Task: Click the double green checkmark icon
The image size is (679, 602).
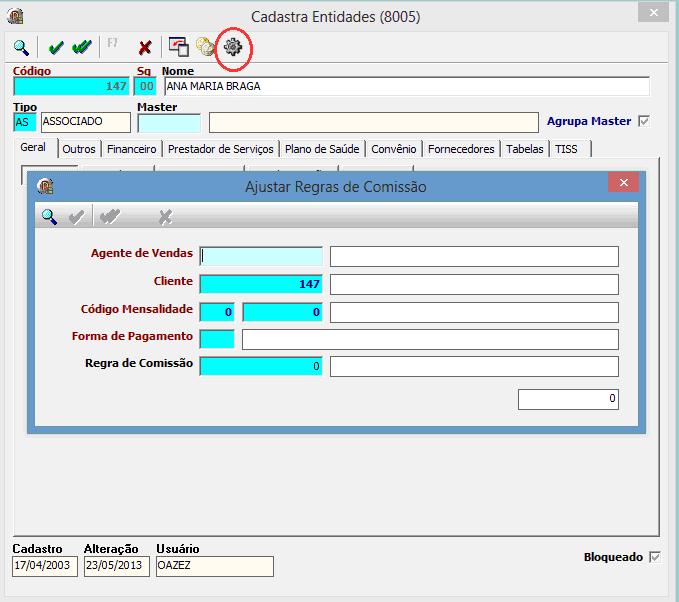Action: coord(82,47)
